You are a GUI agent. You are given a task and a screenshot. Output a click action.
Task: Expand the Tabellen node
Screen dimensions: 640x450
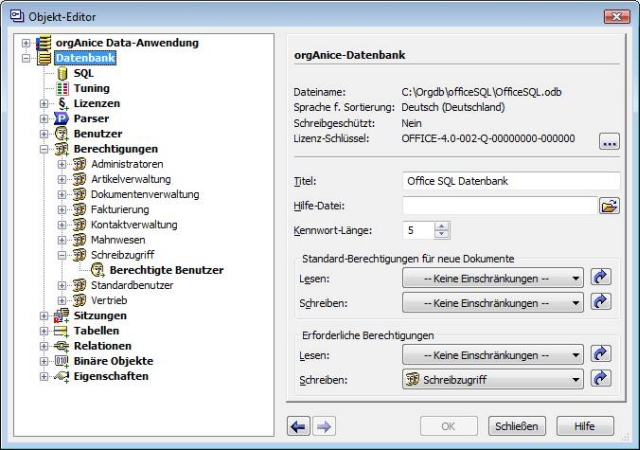(44, 331)
